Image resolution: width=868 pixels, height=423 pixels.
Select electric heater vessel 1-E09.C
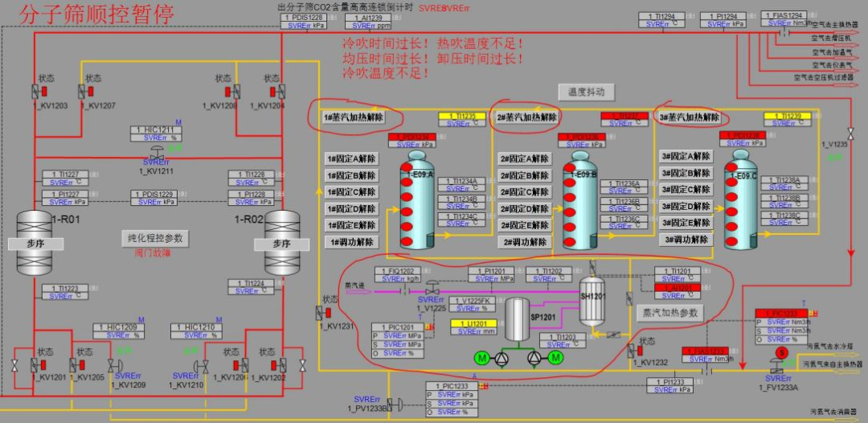coord(742,199)
